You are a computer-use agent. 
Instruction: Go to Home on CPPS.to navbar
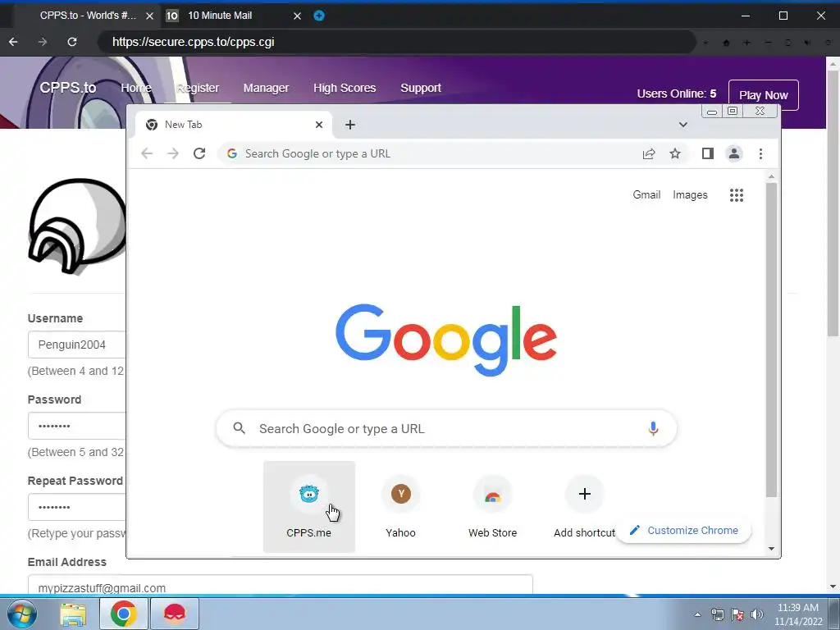(136, 88)
